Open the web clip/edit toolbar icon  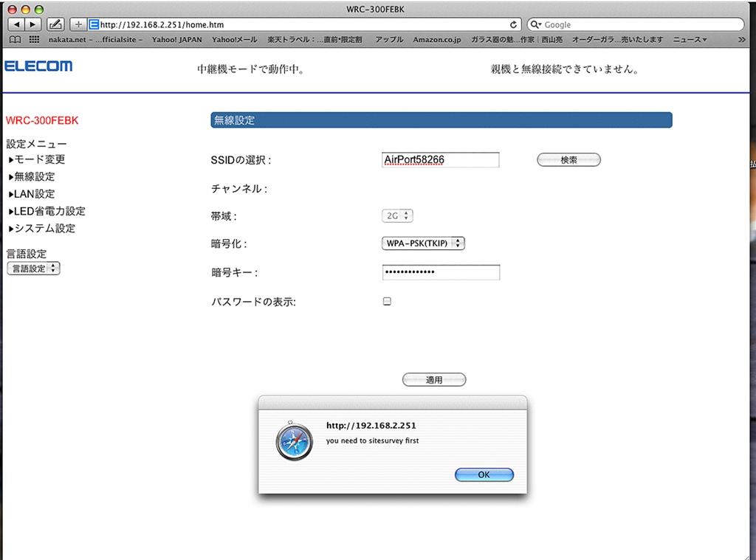pos(55,24)
